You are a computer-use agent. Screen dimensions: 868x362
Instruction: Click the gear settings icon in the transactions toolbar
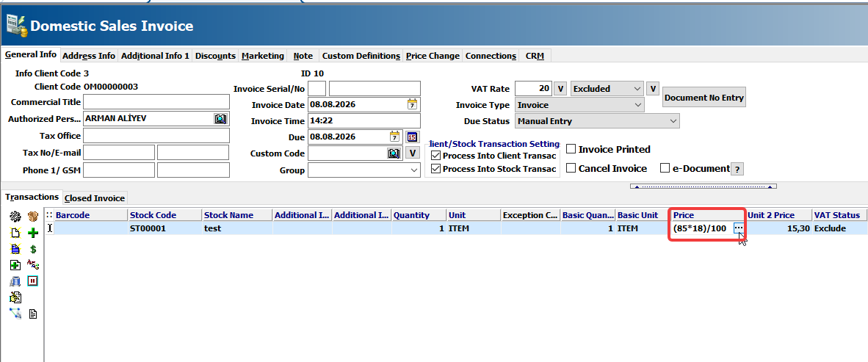15,217
